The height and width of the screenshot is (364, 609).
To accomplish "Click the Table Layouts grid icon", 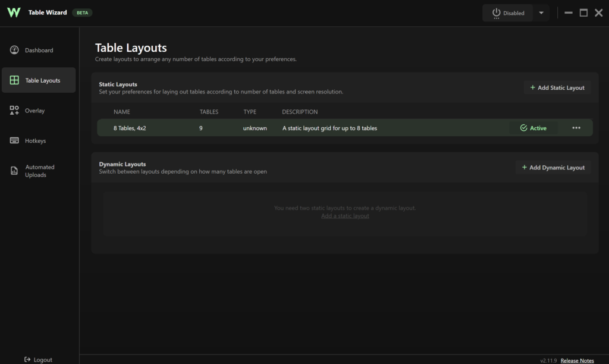I will coord(14,80).
